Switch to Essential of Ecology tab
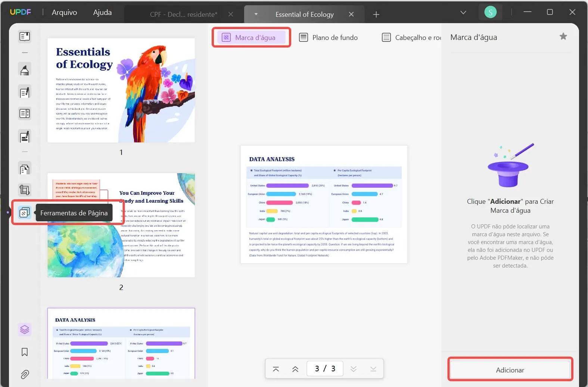The image size is (588, 387). tap(304, 14)
